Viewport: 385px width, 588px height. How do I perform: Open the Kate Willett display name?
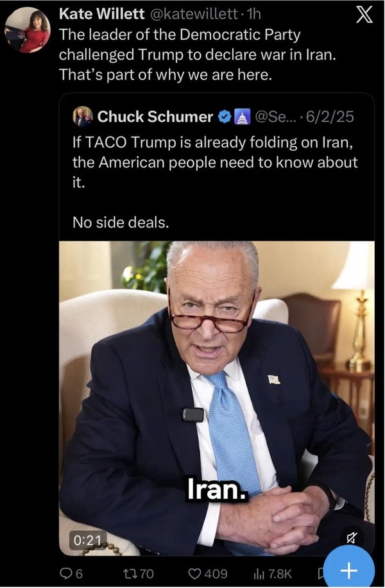101,14
